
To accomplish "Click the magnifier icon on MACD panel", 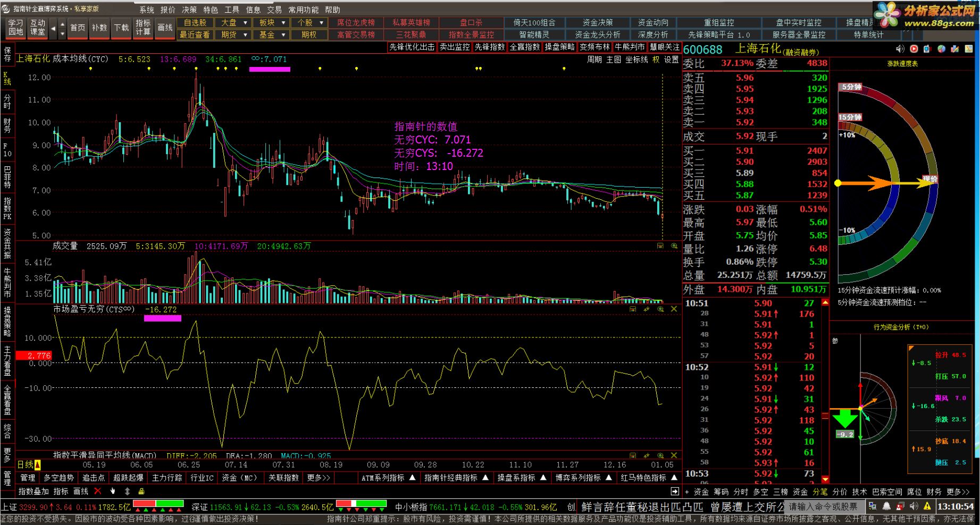I will 660,455.
